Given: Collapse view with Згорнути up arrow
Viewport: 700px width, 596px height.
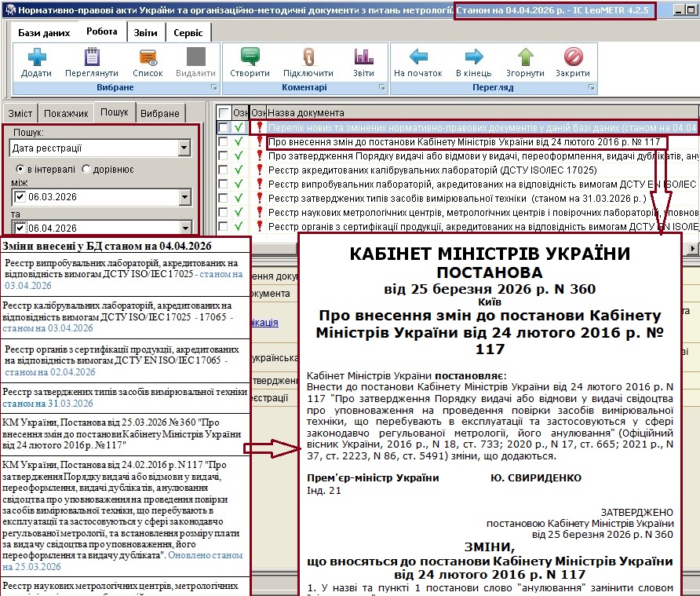Looking at the screenshot, I should pos(525,57).
